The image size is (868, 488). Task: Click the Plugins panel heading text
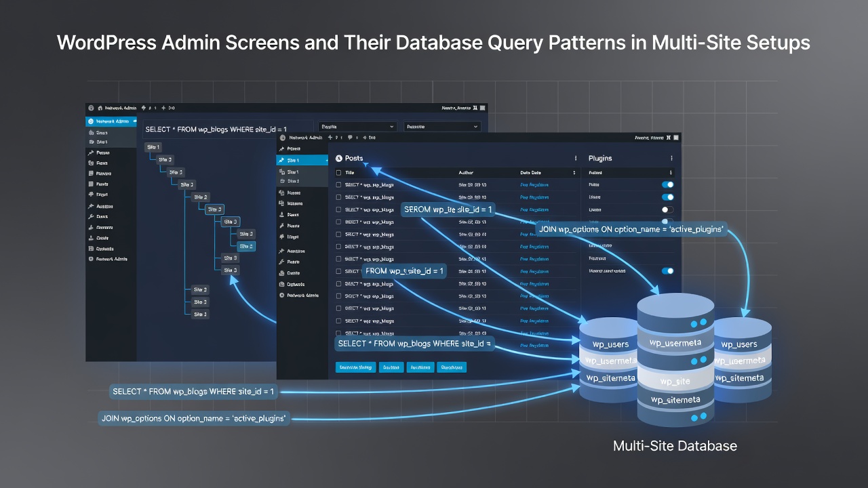600,158
